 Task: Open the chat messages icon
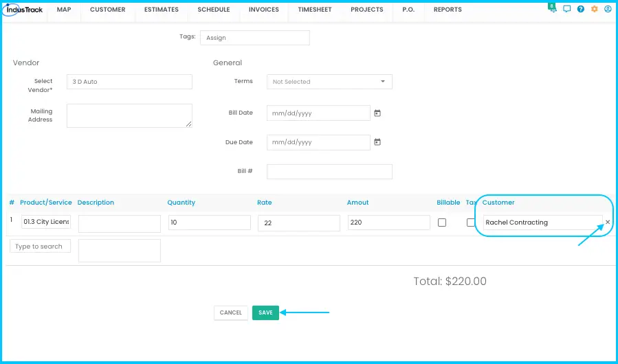566,9
